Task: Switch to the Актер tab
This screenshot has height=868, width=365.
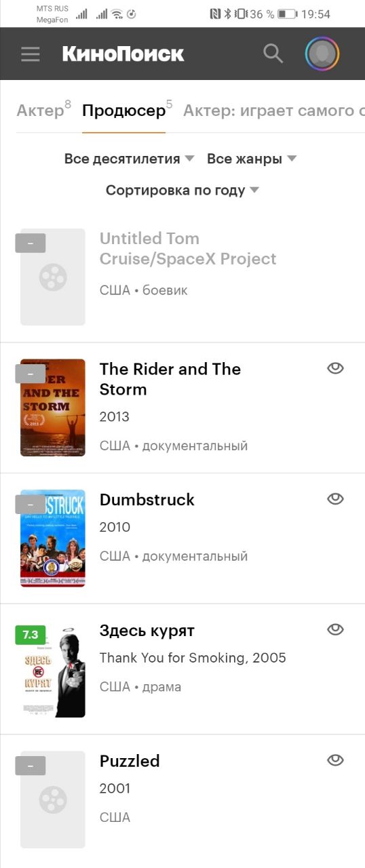Action: [43, 110]
